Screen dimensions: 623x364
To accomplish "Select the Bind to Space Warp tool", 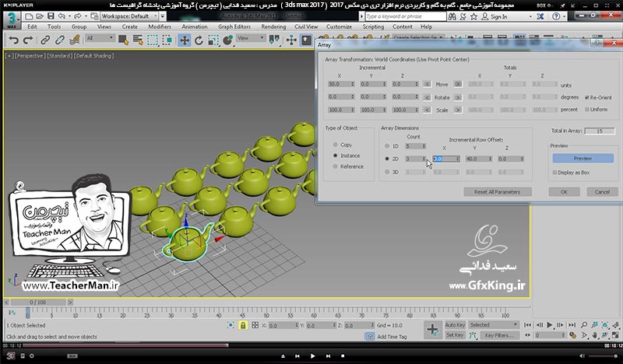I will 74,40.
